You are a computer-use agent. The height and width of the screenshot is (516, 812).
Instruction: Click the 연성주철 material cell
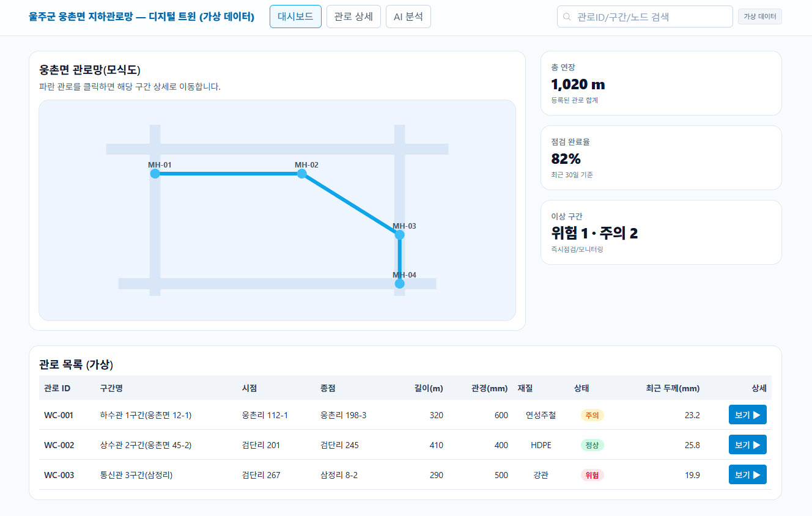click(x=541, y=415)
